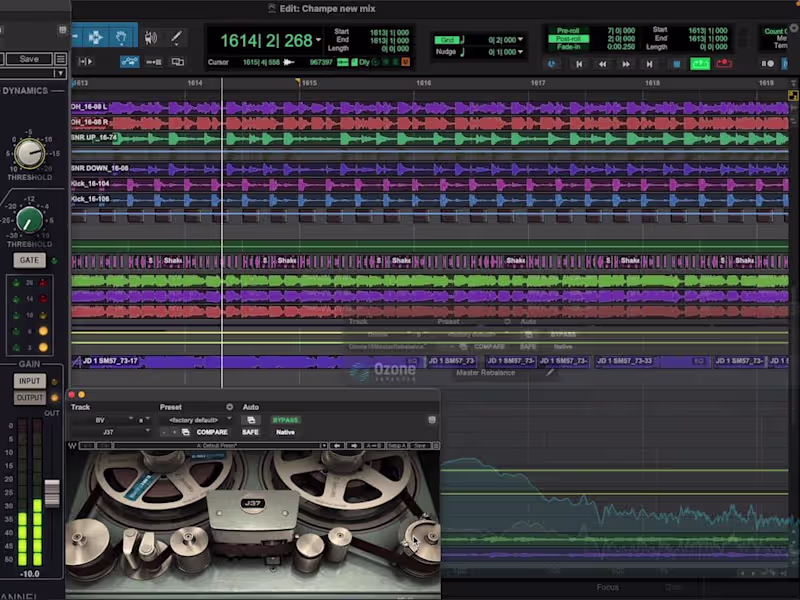Open the main counter format dropdown arrow
The image size is (800, 600).
pos(319,41)
